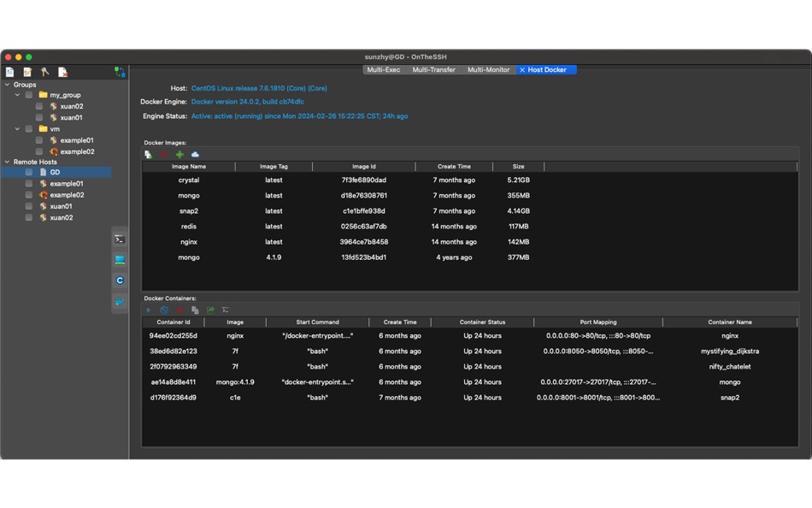Click the green export container icon
This screenshot has height=508, width=812.
click(211, 310)
